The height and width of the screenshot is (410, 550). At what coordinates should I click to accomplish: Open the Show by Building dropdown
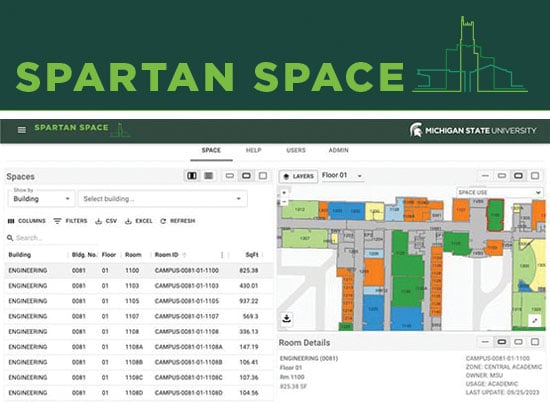coord(41,199)
